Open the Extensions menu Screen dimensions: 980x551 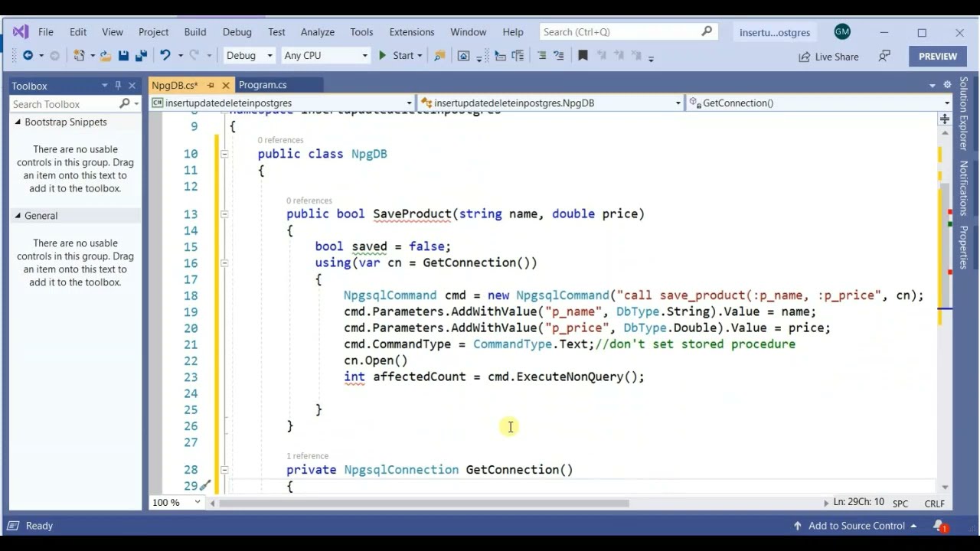pyautogui.click(x=412, y=32)
